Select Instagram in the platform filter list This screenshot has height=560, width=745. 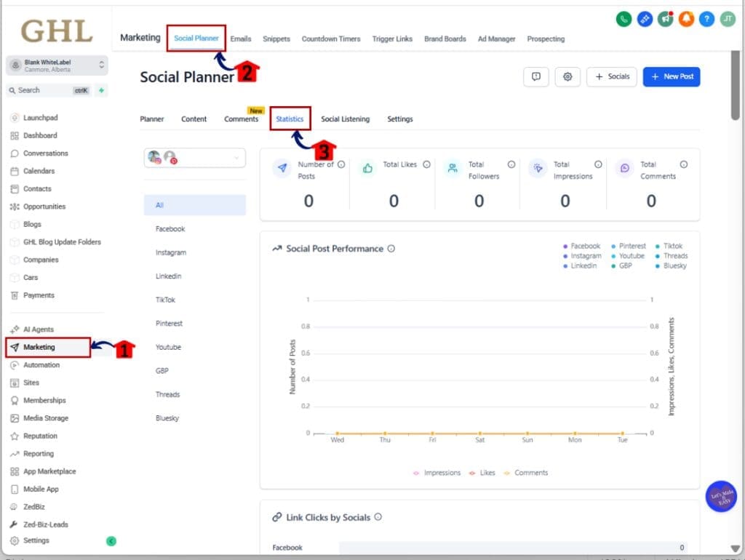pyautogui.click(x=171, y=252)
